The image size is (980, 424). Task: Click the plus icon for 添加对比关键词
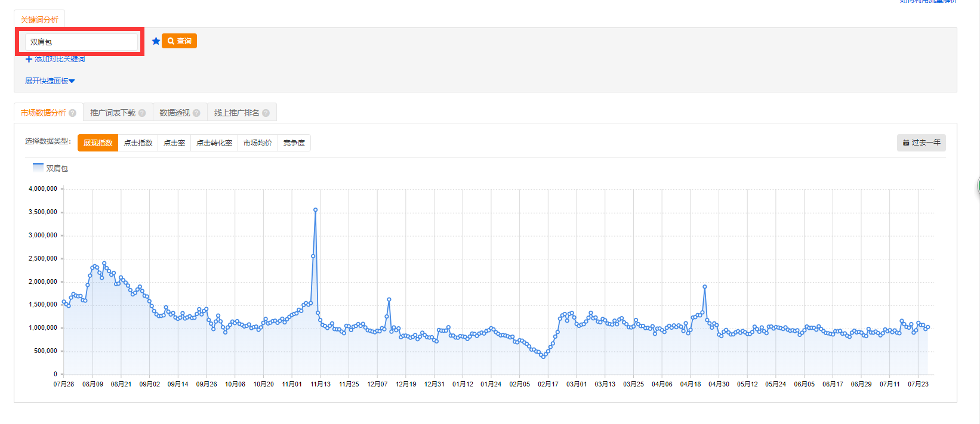pos(29,59)
